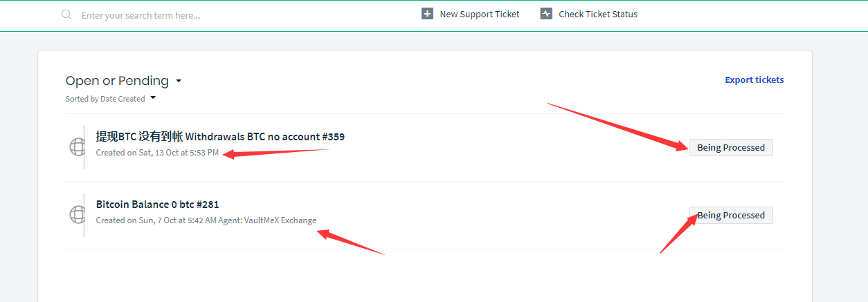
Task: Click the Created on Sun, 7 Oct timestamp
Action: 156,220
